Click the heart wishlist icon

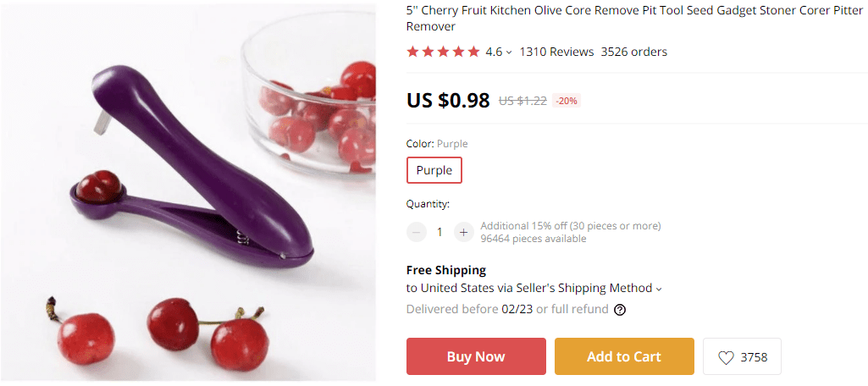click(726, 357)
